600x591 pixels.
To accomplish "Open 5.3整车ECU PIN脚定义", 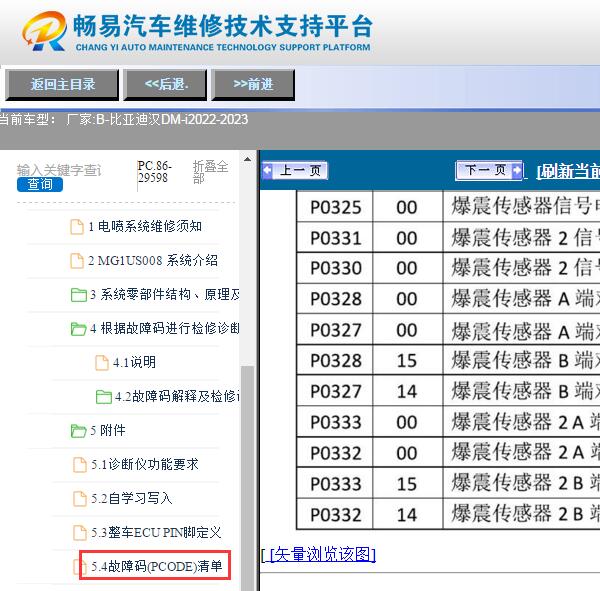I will pyautogui.click(x=156, y=533).
